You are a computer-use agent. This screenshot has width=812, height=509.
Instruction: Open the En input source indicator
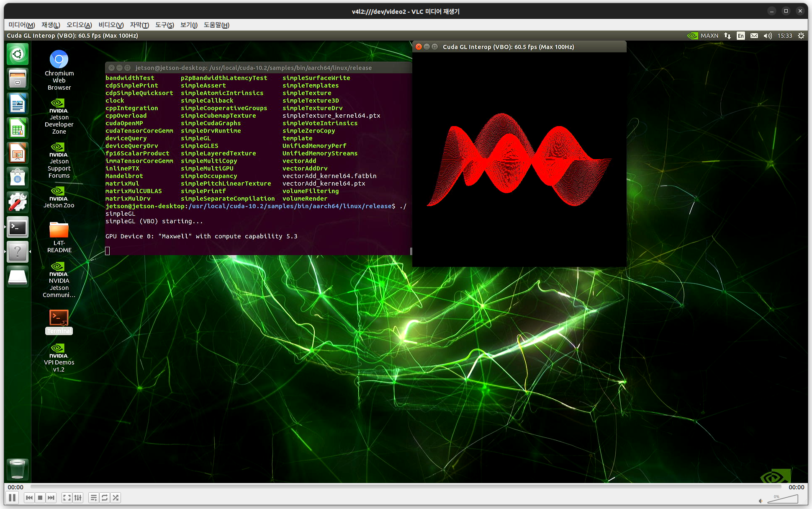741,36
